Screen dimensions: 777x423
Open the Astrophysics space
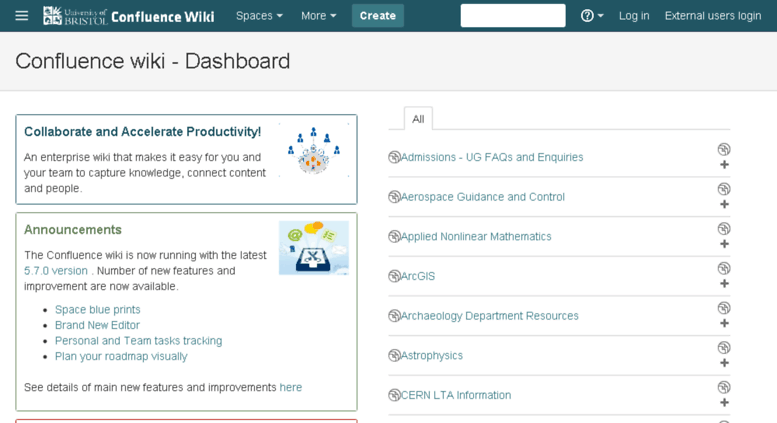432,355
